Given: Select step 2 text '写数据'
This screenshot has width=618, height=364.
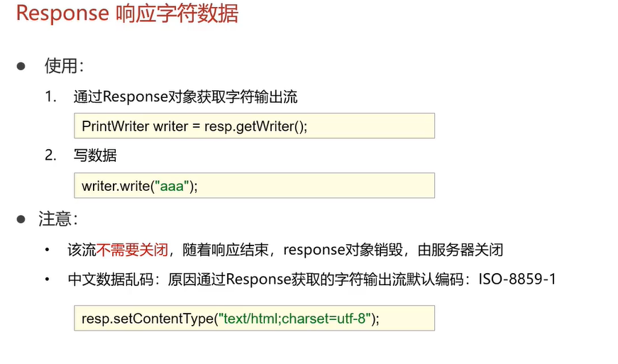Looking at the screenshot, I should coord(95,155).
